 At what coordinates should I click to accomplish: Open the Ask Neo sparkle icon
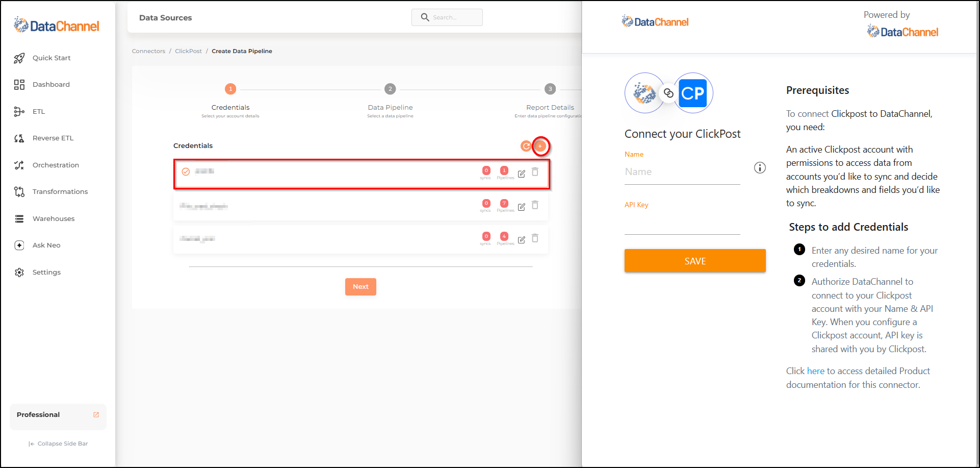[x=19, y=245]
